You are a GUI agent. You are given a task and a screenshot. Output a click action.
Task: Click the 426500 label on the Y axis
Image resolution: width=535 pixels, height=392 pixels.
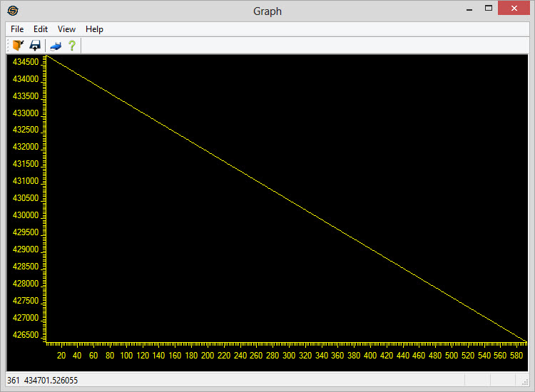(25, 334)
